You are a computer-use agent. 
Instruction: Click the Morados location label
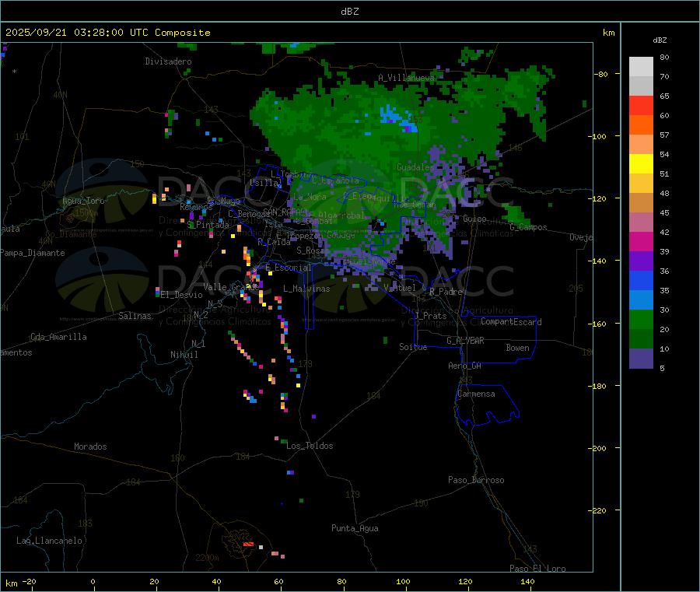90,447
